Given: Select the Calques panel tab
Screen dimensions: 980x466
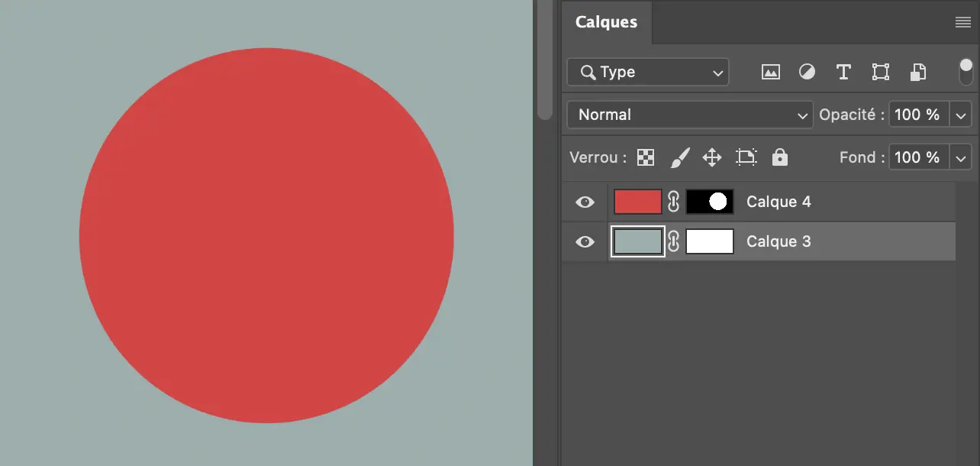Looking at the screenshot, I should tap(606, 22).
